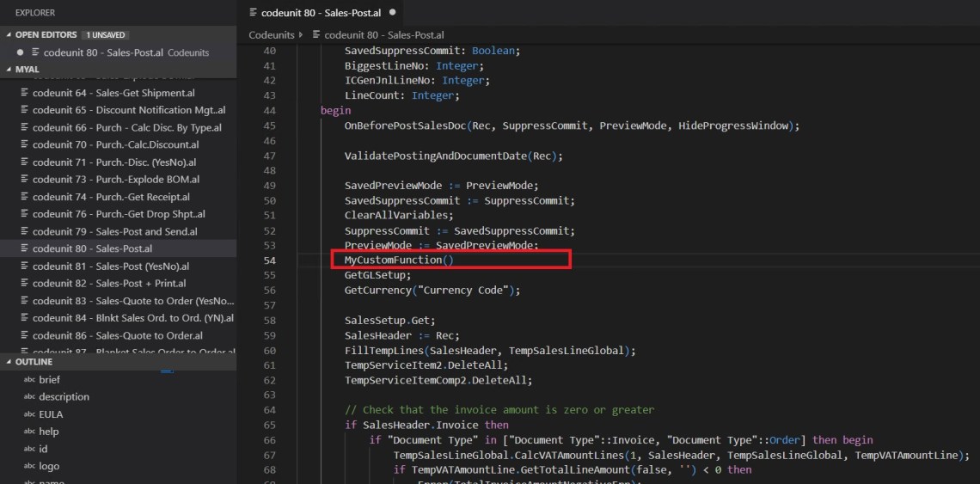Click the file icon in the editor tab
Image resolution: width=980 pixels, height=484 pixels.
[253, 13]
